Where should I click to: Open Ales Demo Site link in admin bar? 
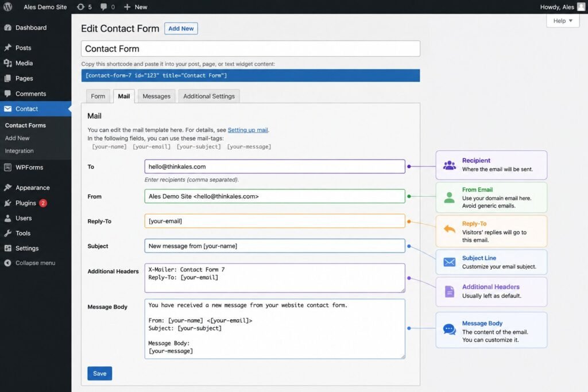[45, 7]
